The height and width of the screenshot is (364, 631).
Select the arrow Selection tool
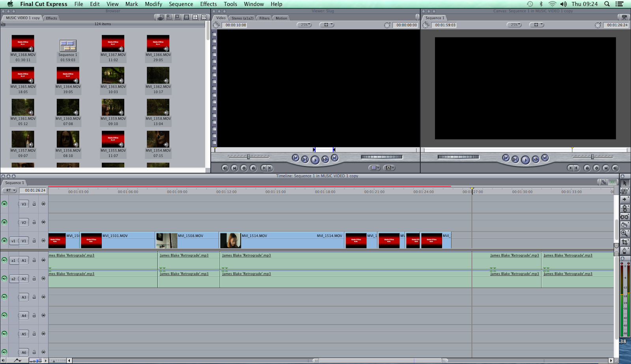pos(625,183)
